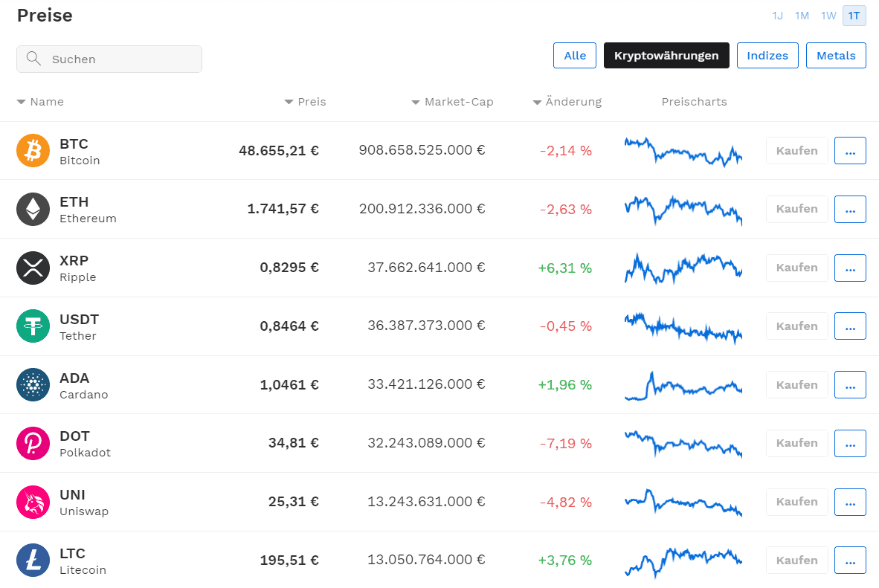Open the more options menu for ETH
Image resolution: width=879 pixels, height=588 pixels.
coord(850,209)
